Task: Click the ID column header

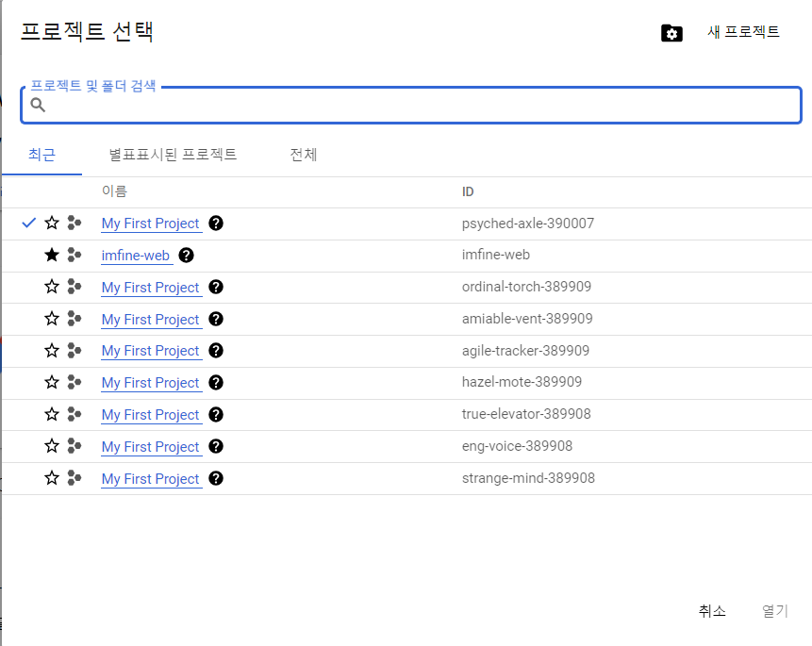Action: tap(468, 191)
